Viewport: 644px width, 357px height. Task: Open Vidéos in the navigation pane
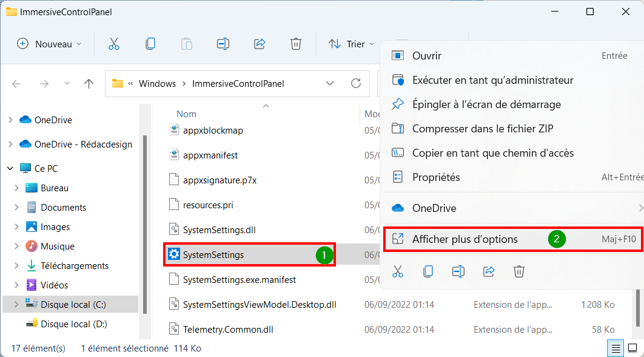(47, 285)
